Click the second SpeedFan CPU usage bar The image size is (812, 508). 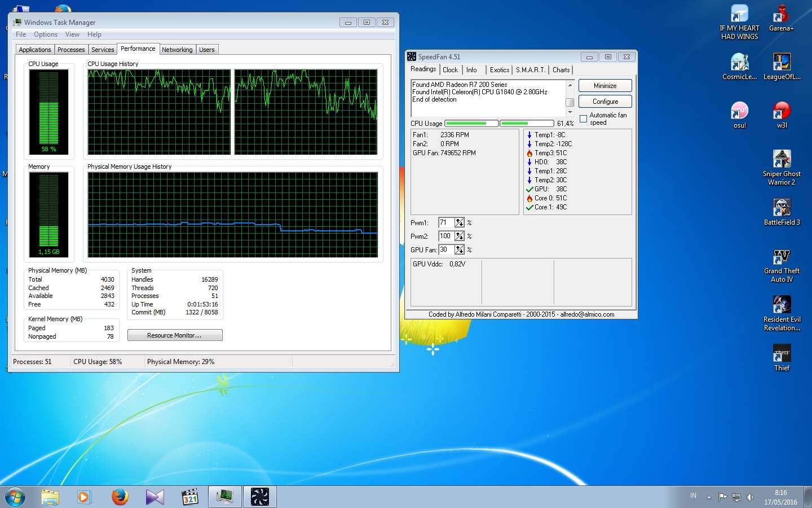(527, 123)
